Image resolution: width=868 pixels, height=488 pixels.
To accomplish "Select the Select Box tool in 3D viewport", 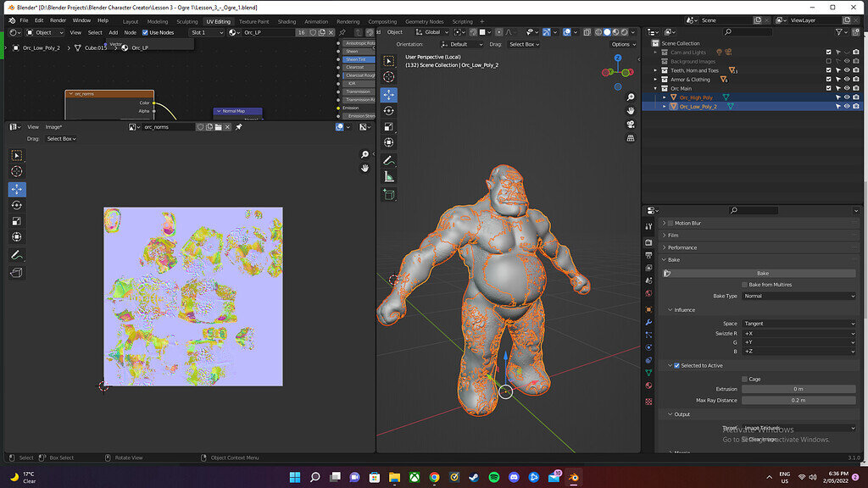I will click(x=388, y=61).
